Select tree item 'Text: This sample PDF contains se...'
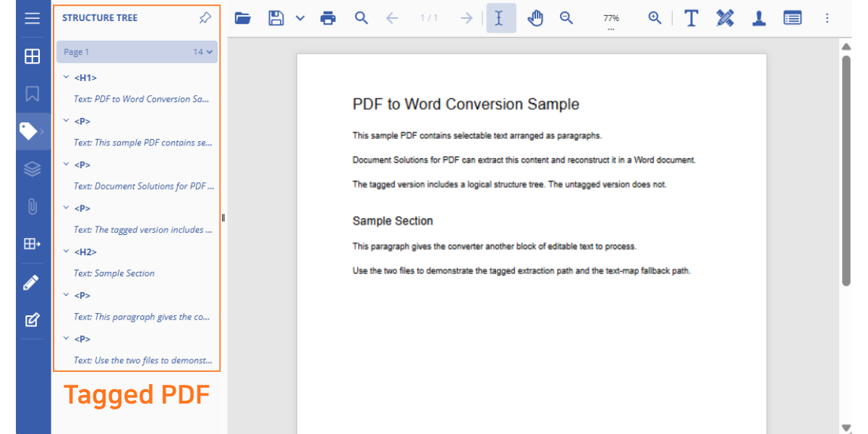The height and width of the screenshot is (434, 868). coord(144,142)
